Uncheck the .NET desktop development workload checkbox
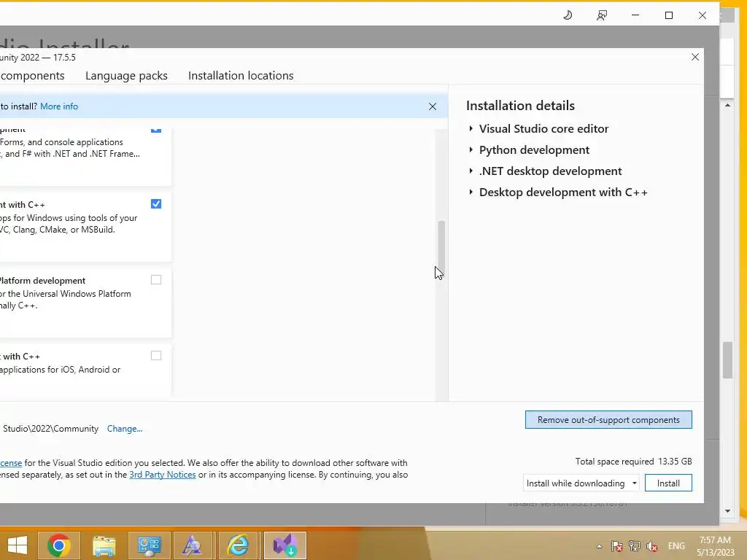 click(156, 130)
